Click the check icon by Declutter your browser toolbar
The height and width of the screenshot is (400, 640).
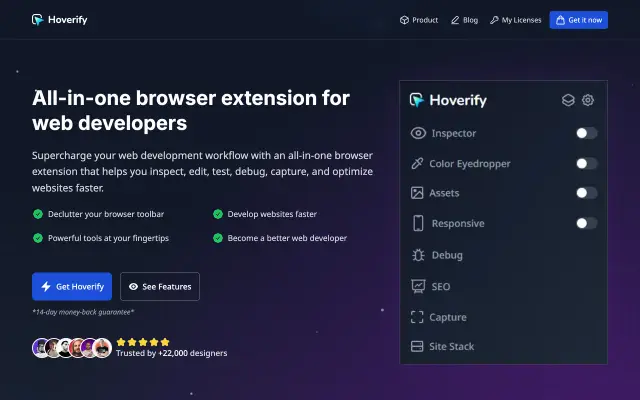[38, 214]
